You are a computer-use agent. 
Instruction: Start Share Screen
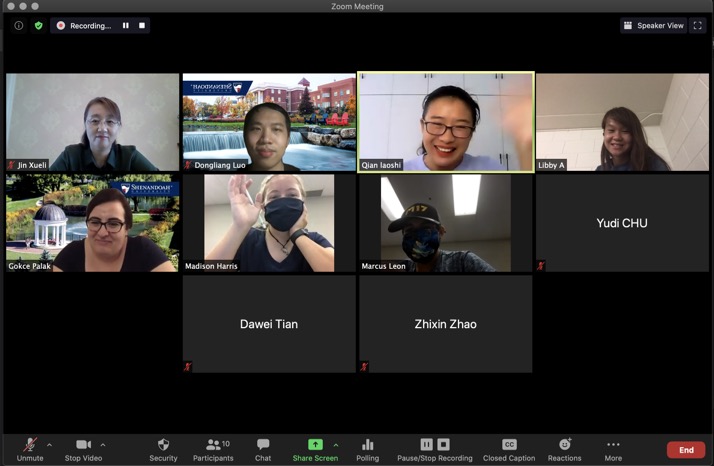coord(315,450)
